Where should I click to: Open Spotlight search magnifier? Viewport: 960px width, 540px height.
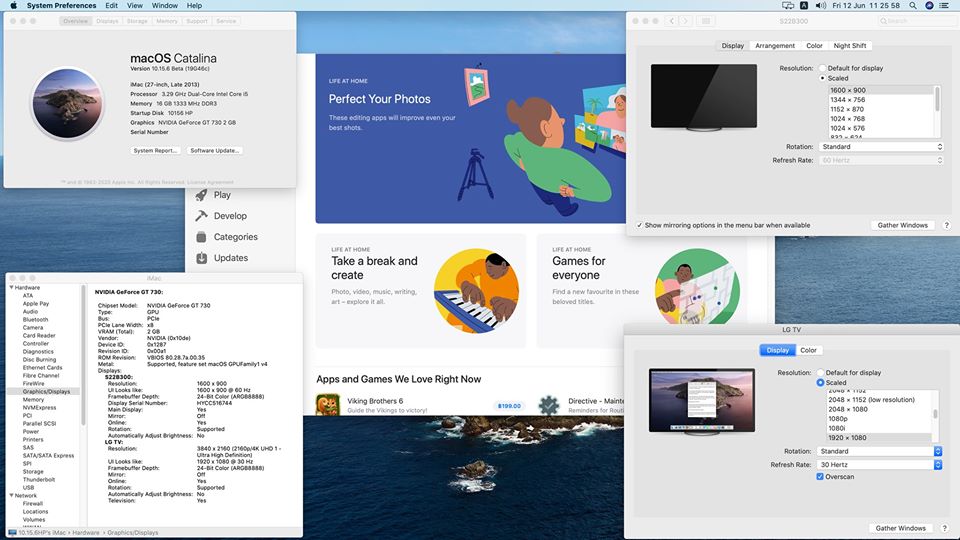point(913,6)
